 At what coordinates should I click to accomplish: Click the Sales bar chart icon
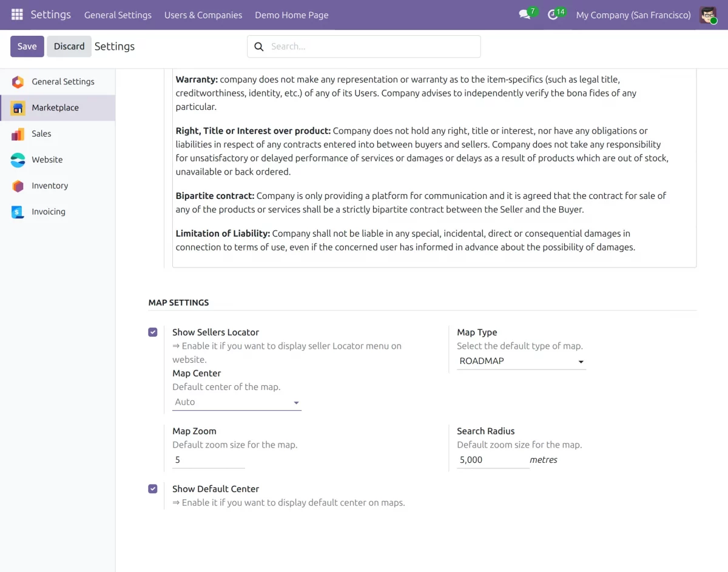18,134
